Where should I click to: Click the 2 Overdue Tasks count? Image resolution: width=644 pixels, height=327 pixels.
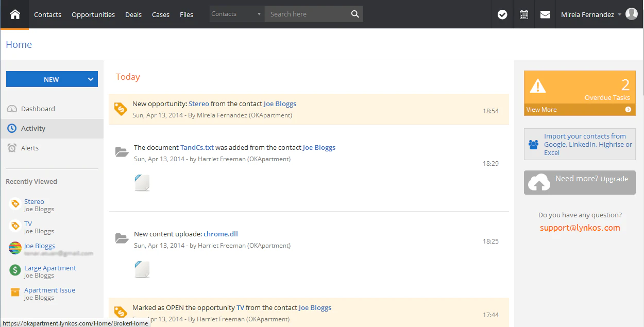coord(625,84)
